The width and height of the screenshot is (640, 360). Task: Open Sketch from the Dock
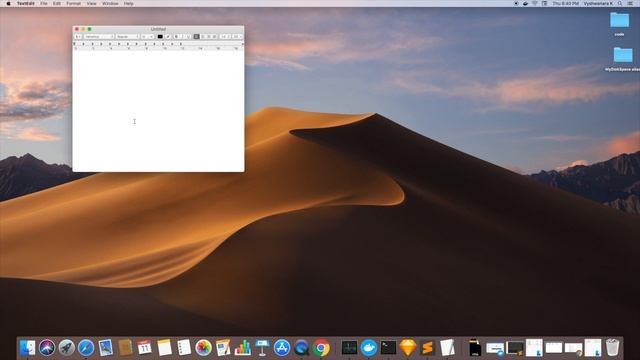click(408, 348)
